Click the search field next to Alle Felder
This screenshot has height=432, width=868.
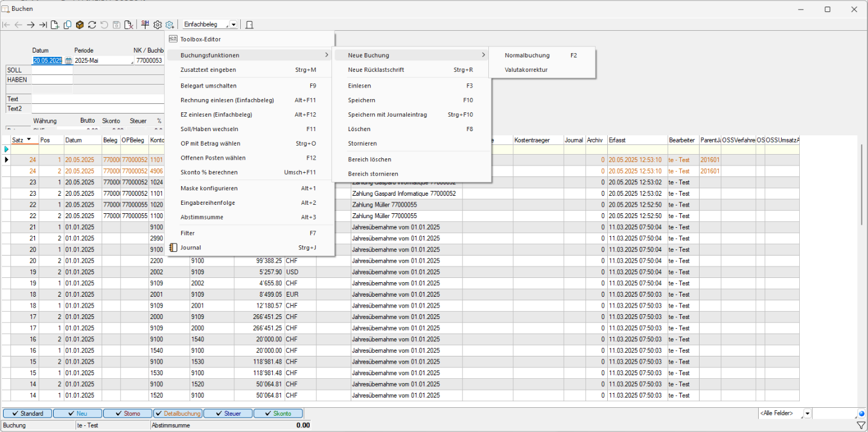tap(834, 414)
